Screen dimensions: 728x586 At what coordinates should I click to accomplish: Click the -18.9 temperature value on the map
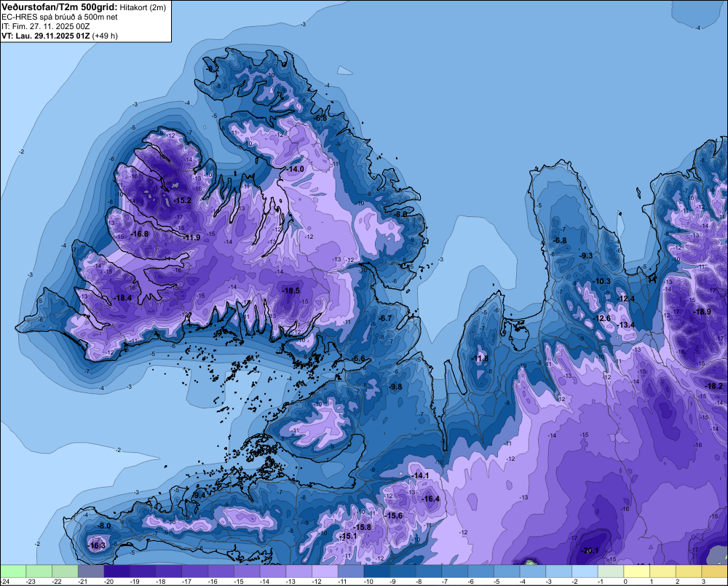click(702, 312)
